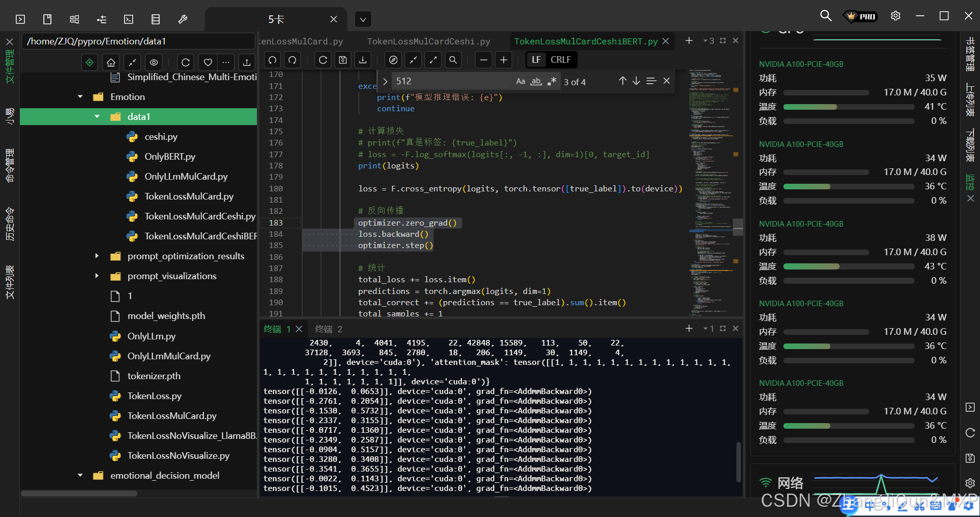The width and height of the screenshot is (980, 517).
Task: Save the file using the save icon
Action: (343, 60)
